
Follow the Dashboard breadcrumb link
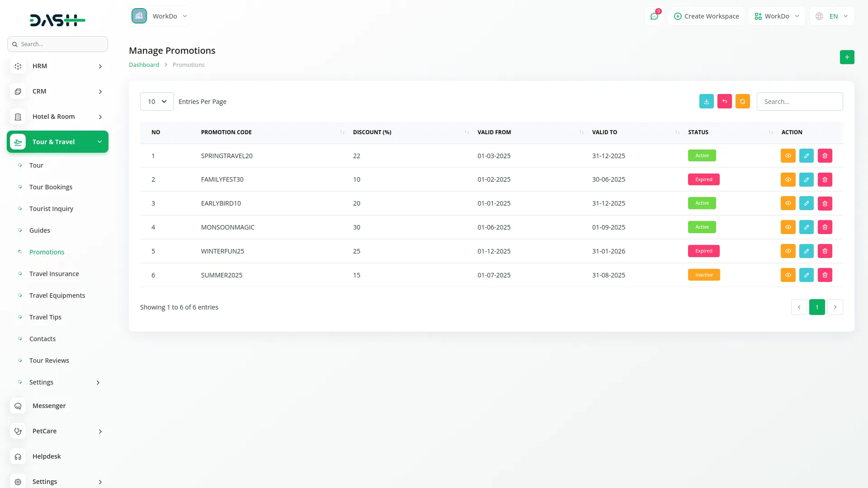click(x=144, y=65)
